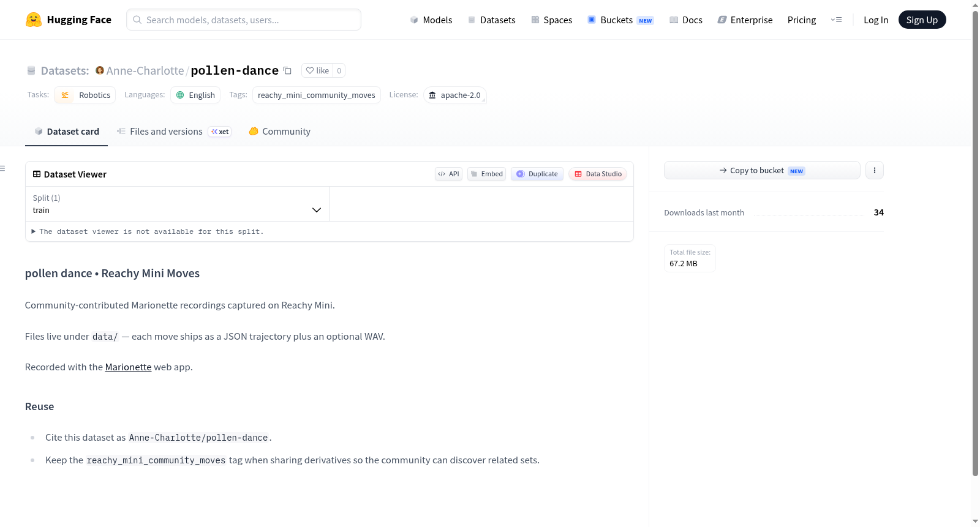Click the 'Anne-Charlotte/pollen-dance' citation code
The image size is (980, 527).
(x=198, y=438)
